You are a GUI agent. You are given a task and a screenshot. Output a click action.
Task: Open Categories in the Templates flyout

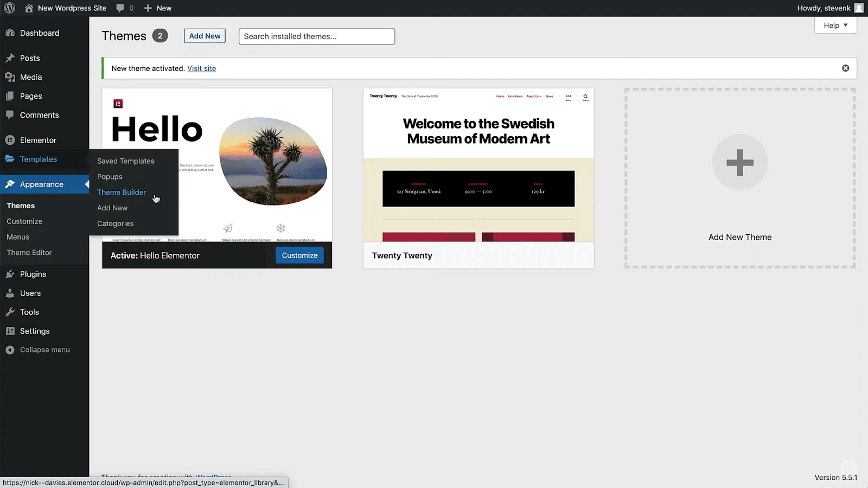coord(115,223)
